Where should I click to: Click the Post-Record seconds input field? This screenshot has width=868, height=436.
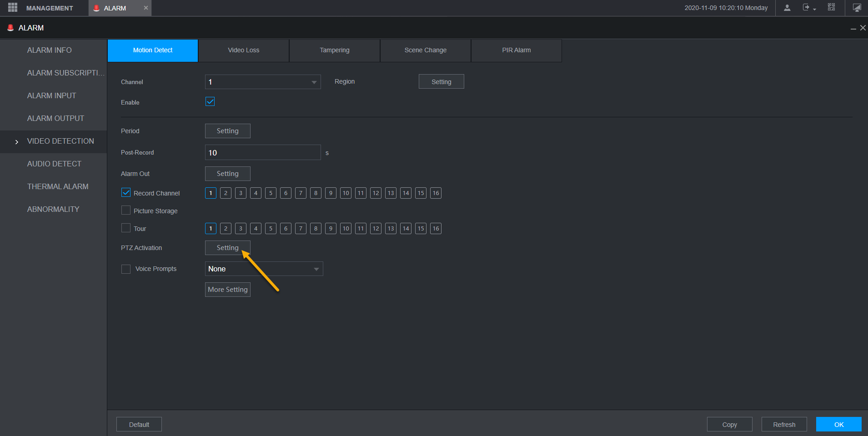click(263, 153)
